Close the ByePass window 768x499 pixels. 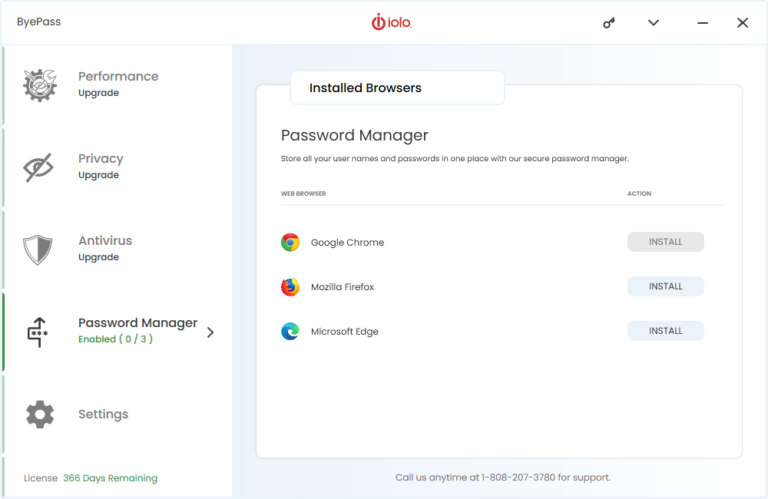[743, 23]
